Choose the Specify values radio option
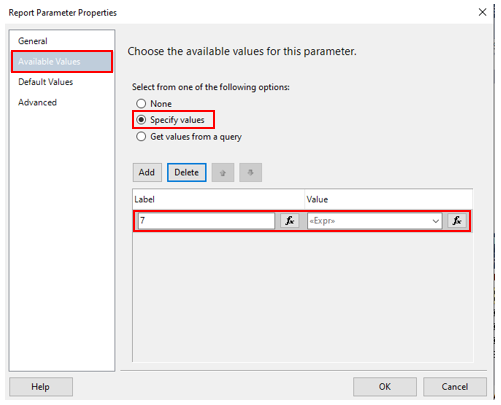The height and width of the screenshot is (405, 501). click(x=141, y=120)
